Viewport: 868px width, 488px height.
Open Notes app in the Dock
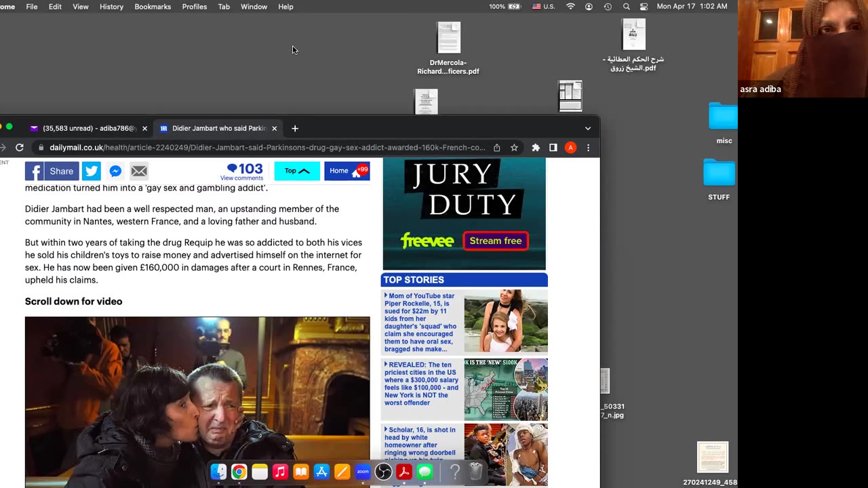tap(260, 472)
